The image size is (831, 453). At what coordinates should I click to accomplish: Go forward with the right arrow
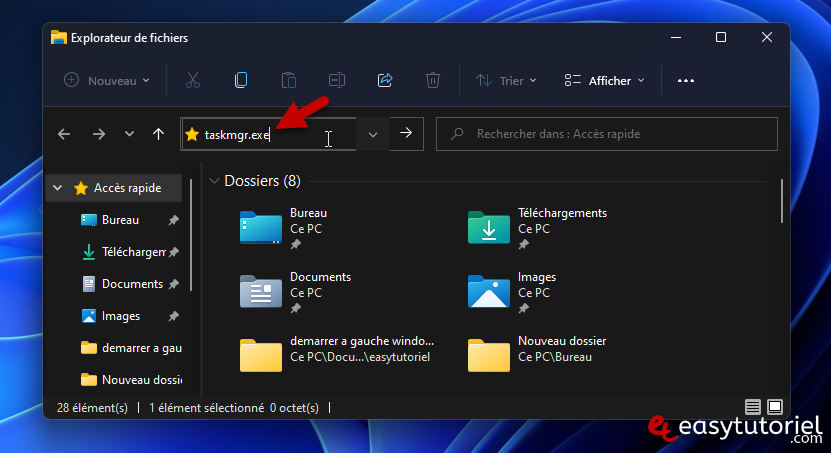[x=99, y=134]
